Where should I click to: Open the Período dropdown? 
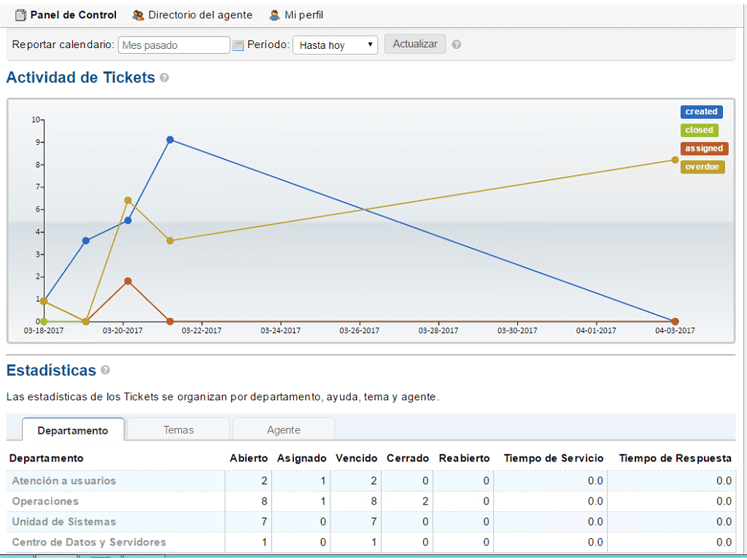pyautogui.click(x=335, y=45)
